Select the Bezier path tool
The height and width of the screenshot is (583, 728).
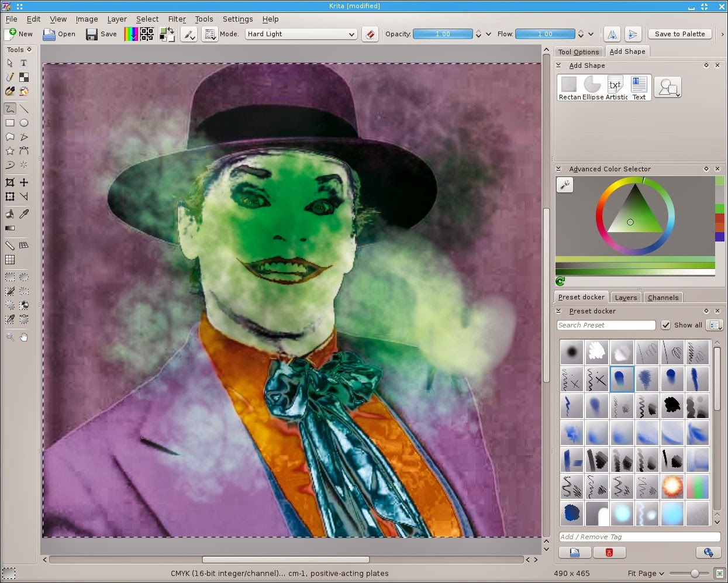(x=24, y=151)
